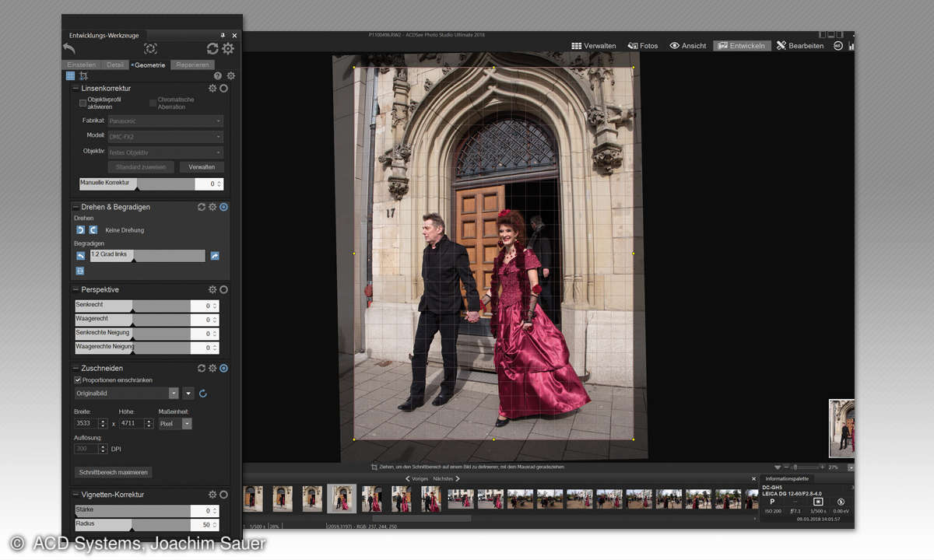The image size is (934, 560).
Task: Click the straighten right arrow icon
Action: pos(215,255)
